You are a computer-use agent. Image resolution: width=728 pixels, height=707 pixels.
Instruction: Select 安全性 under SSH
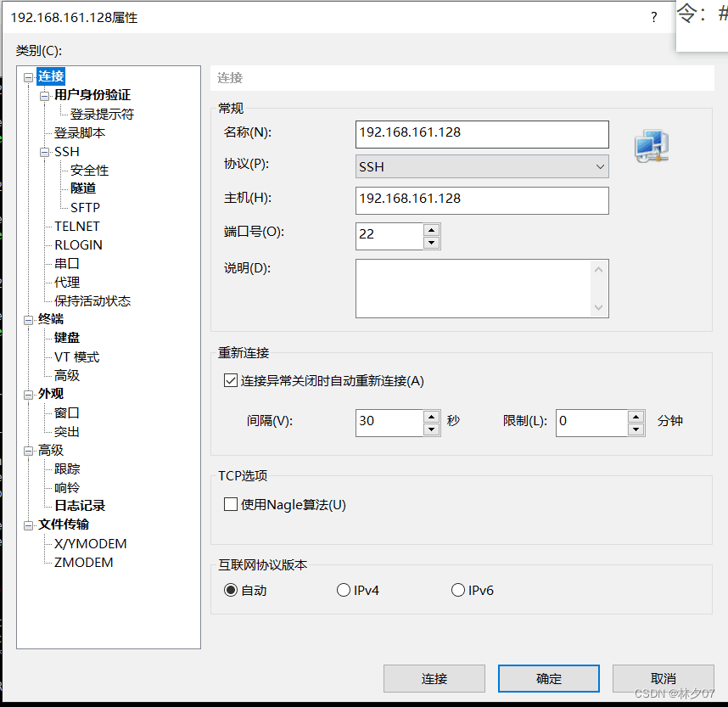pyautogui.click(x=89, y=170)
